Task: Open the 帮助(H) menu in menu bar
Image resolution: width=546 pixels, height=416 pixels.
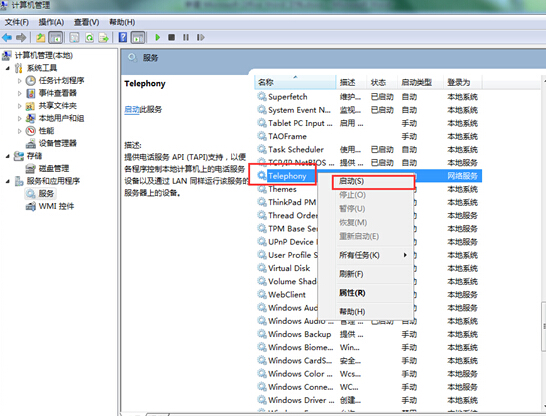Action: pos(122,22)
